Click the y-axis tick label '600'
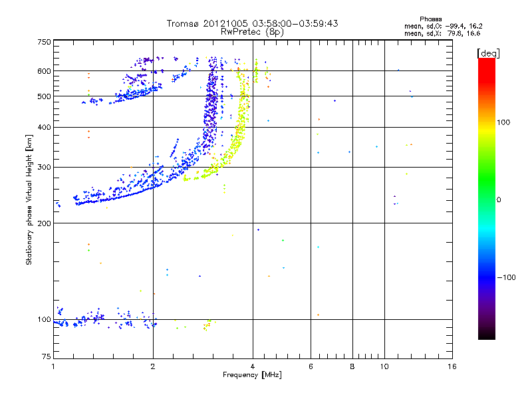Image resolution: width=532 pixels, height=399 pixels. [x=45, y=71]
